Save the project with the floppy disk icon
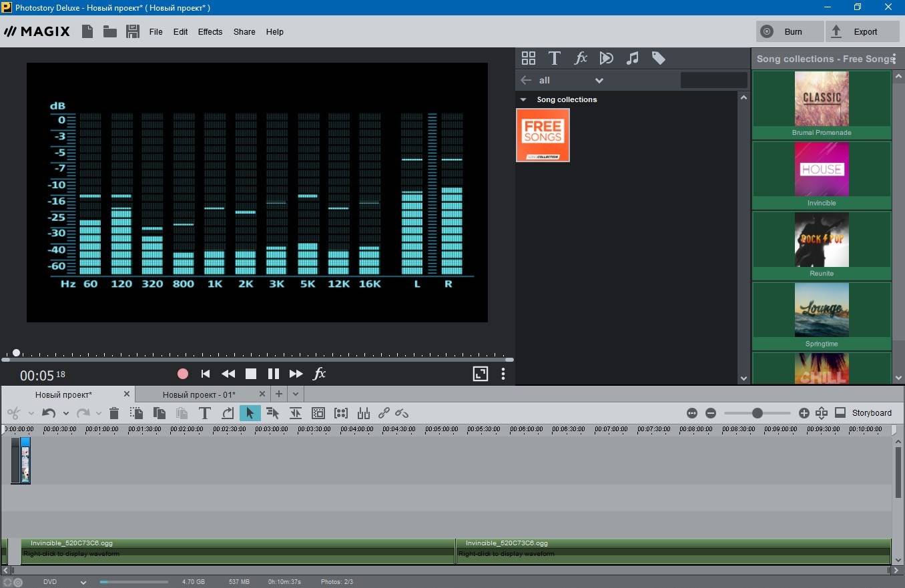This screenshot has width=905, height=588. [x=132, y=31]
